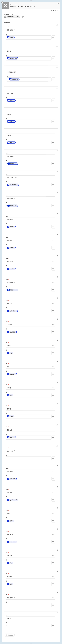Clear the 行追加の内容をまとめる pill with its x icon
Screen dimensions: 62x644
point(23,17)
